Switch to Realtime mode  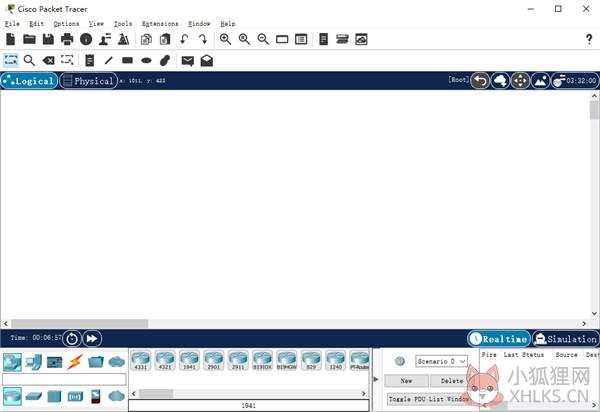[x=499, y=339]
